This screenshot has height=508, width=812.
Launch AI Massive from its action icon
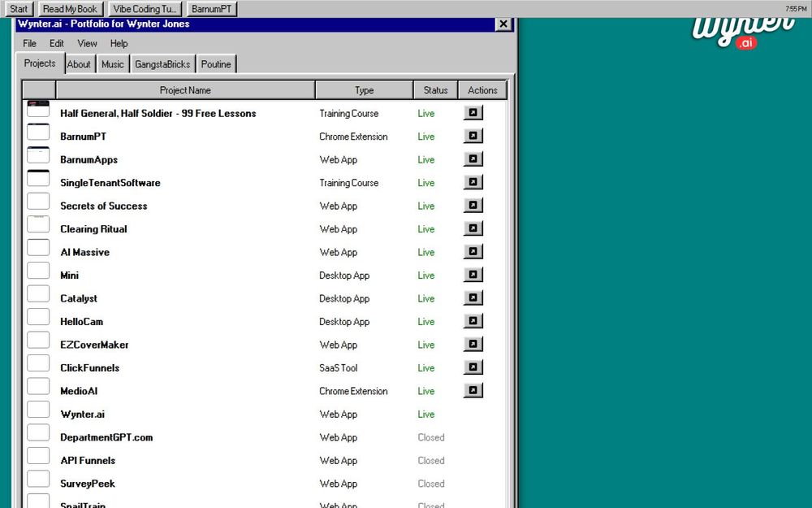[473, 251]
